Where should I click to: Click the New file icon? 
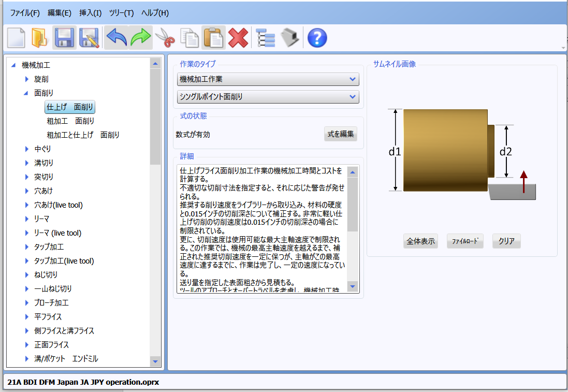click(16, 38)
